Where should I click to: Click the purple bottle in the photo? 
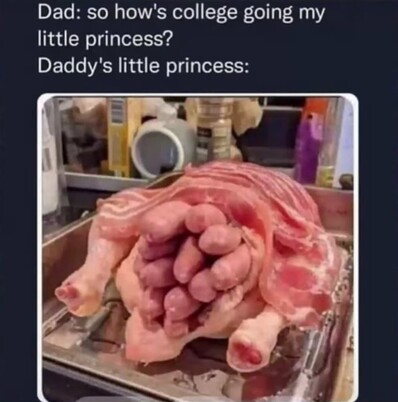pyautogui.click(x=309, y=145)
